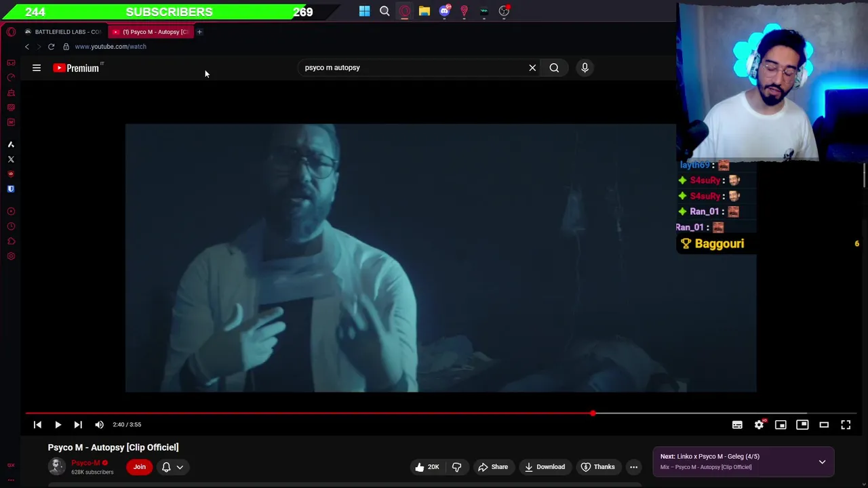Image resolution: width=868 pixels, height=488 pixels.
Task: Open Discord from the taskbar
Action: [x=444, y=11]
